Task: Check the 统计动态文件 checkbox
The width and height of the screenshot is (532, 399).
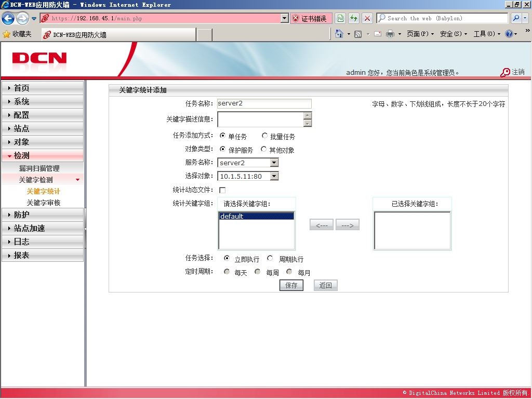Action: 222,190
